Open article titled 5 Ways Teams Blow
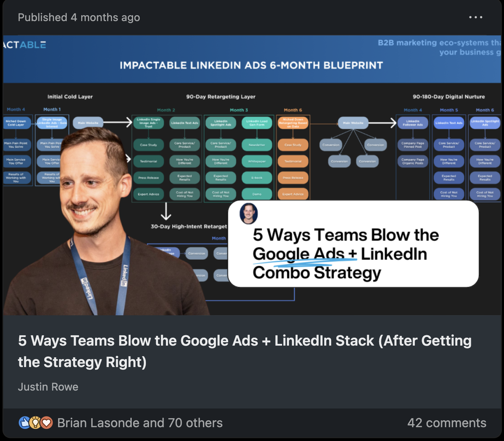 tap(245, 351)
